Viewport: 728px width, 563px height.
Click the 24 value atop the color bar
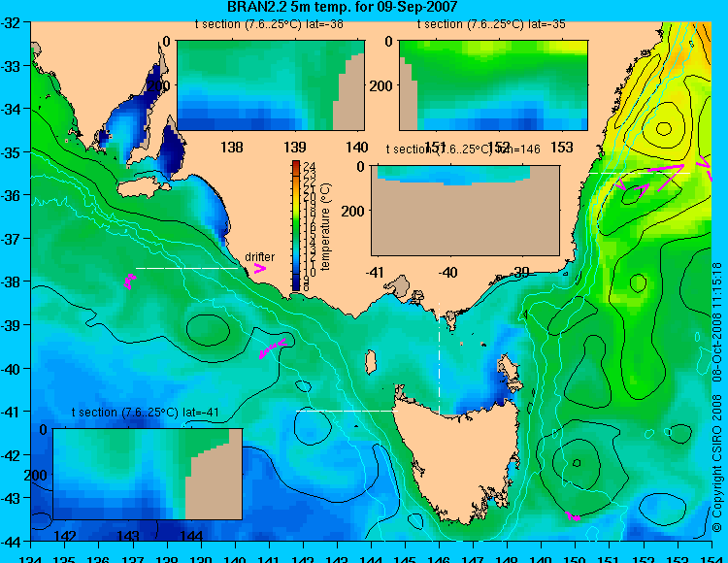pyautogui.click(x=310, y=166)
